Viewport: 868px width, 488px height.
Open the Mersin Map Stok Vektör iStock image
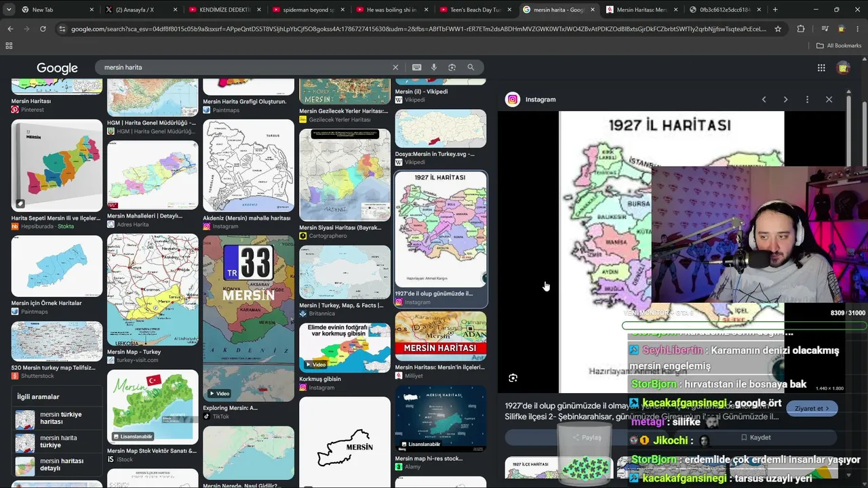153,407
